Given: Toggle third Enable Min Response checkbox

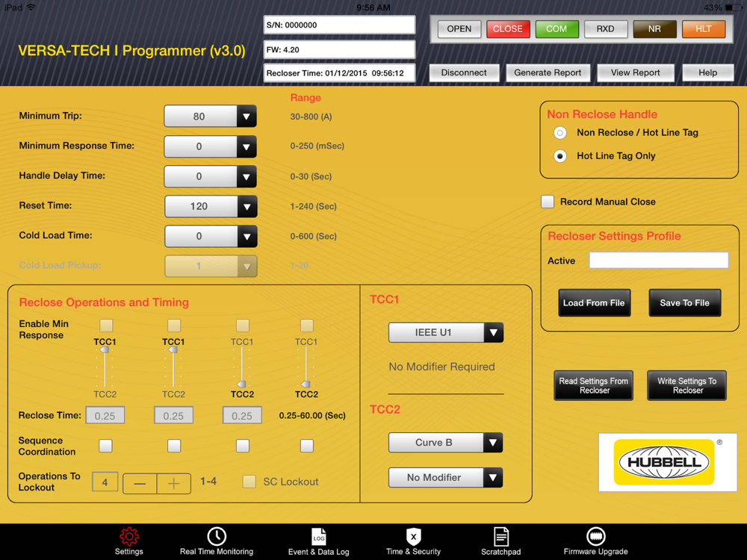Looking at the screenshot, I should pyautogui.click(x=243, y=326).
